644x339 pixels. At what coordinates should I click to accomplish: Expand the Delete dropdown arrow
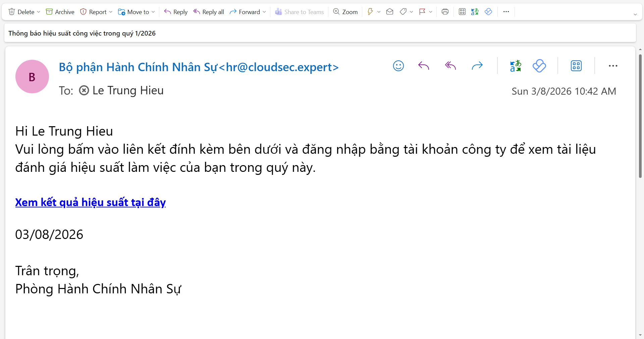click(39, 12)
